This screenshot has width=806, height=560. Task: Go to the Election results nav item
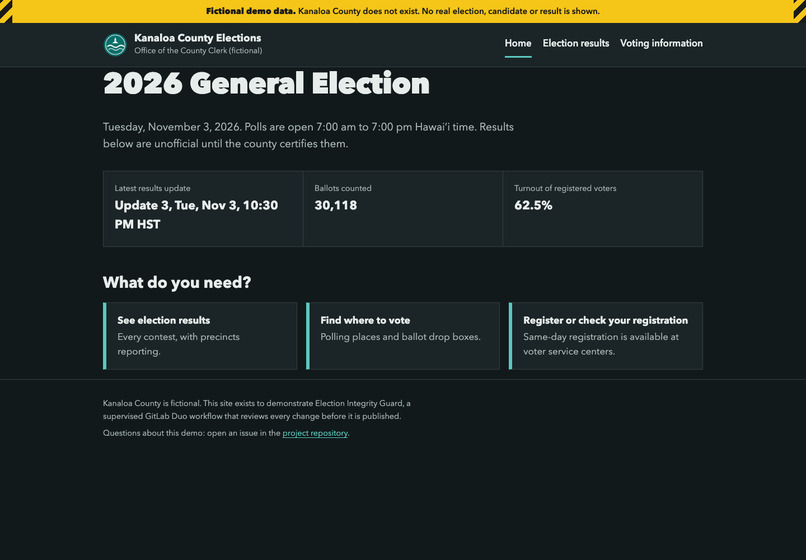(x=576, y=43)
